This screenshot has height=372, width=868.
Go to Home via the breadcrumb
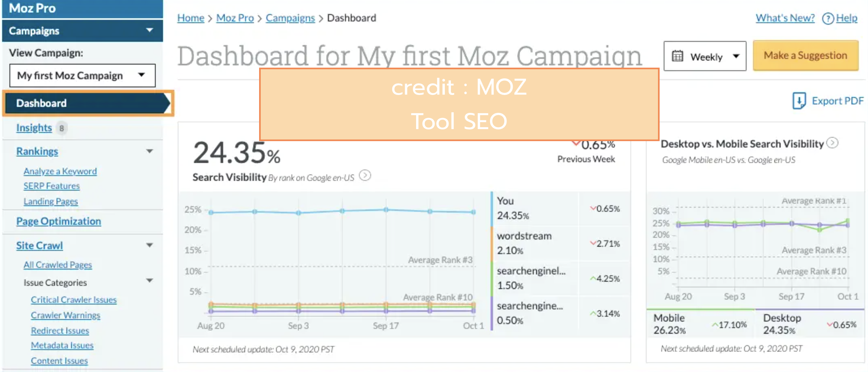click(191, 18)
